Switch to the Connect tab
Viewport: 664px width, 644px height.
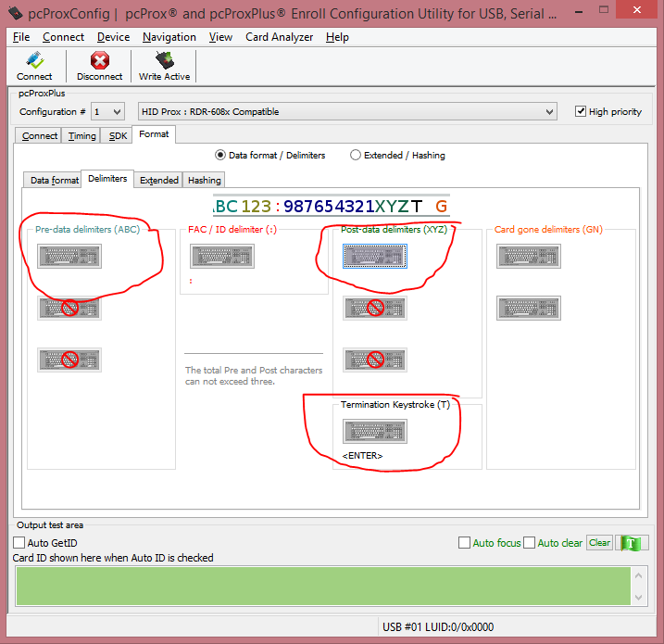(40, 136)
